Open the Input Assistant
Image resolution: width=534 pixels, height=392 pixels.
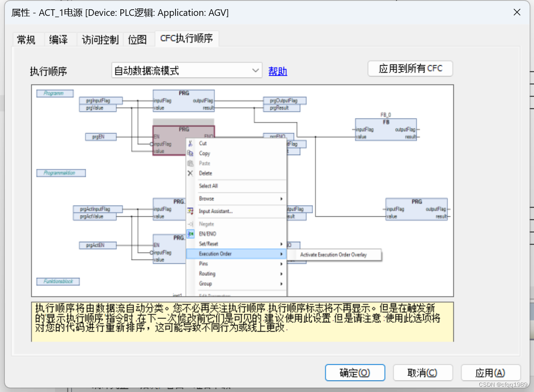pos(216,211)
